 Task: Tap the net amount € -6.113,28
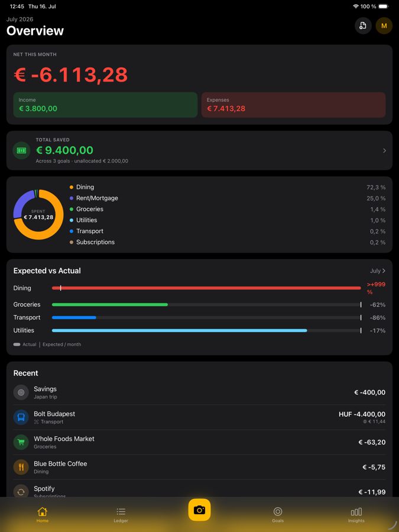point(70,75)
